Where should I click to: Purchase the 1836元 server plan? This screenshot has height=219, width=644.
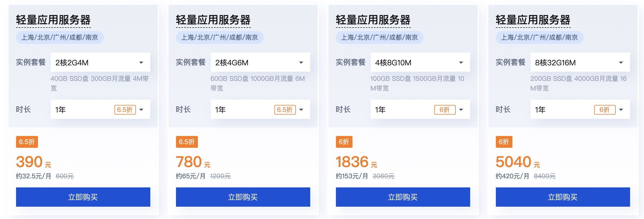[x=403, y=197]
